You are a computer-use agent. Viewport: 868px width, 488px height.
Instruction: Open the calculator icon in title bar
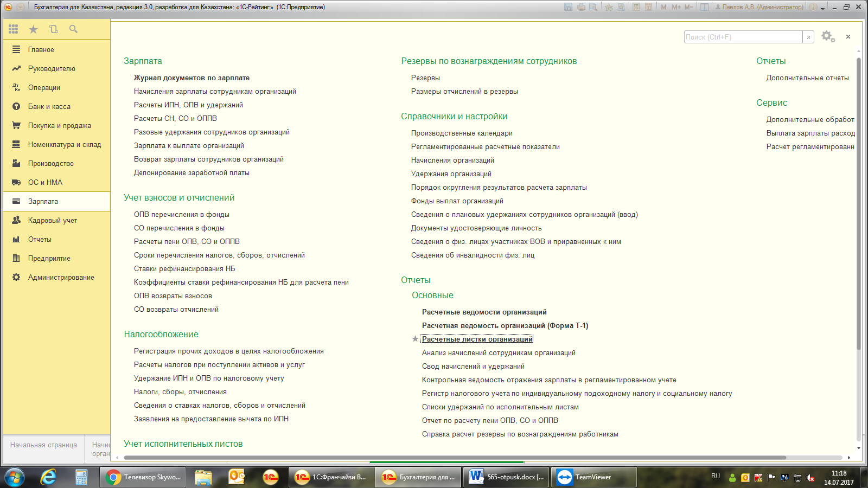click(x=635, y=7)
